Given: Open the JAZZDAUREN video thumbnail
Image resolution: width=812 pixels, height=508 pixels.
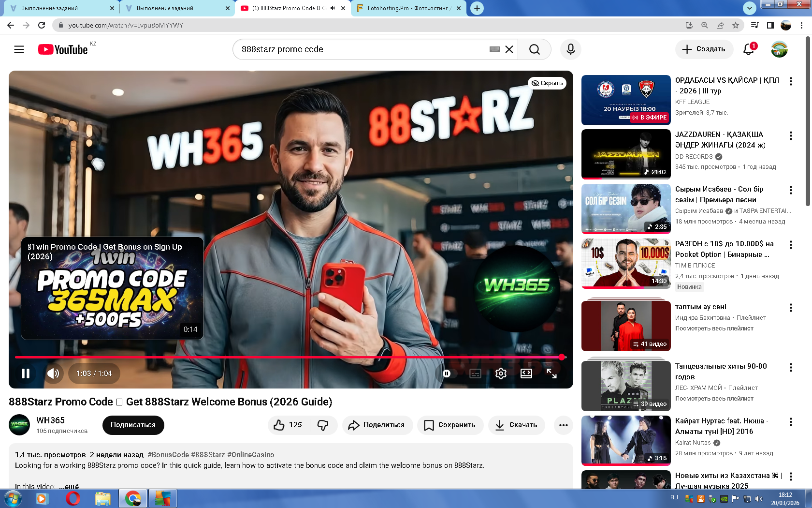Looking at the screenshot, I should click(626, 154).
